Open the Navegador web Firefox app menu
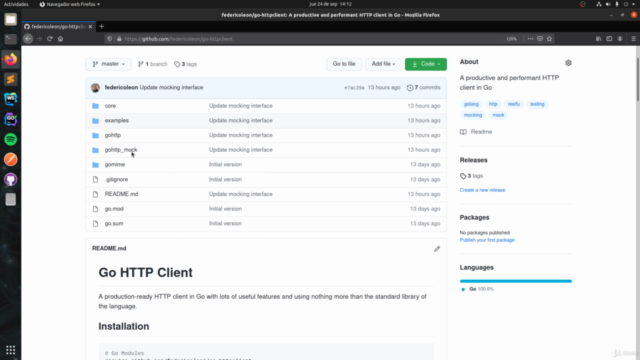The height and width of the screenshot is (360, 640). pos(70,4)
